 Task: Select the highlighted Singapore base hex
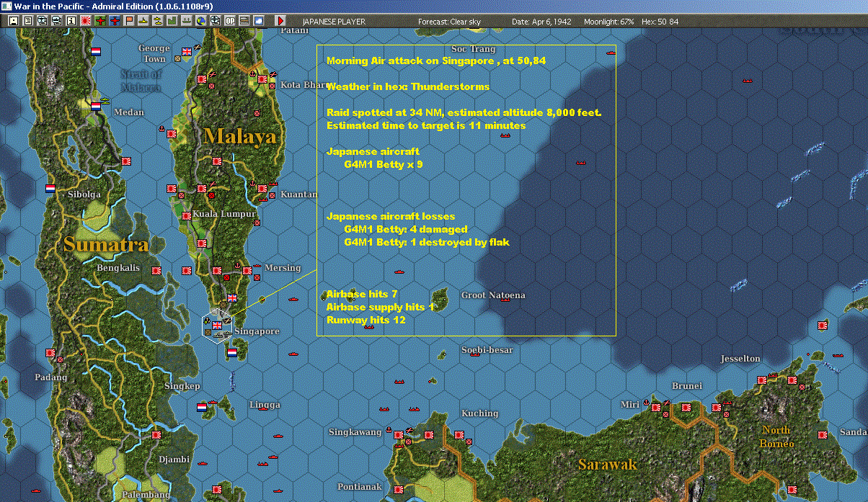pyautogui.click(x=218, y=326)
